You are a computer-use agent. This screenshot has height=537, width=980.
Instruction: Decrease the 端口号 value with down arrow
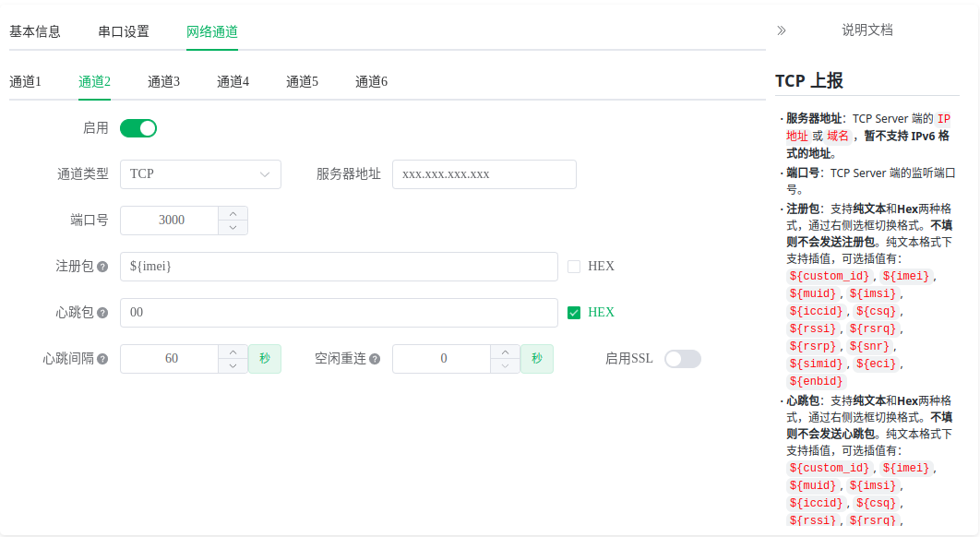pos(233,228)
